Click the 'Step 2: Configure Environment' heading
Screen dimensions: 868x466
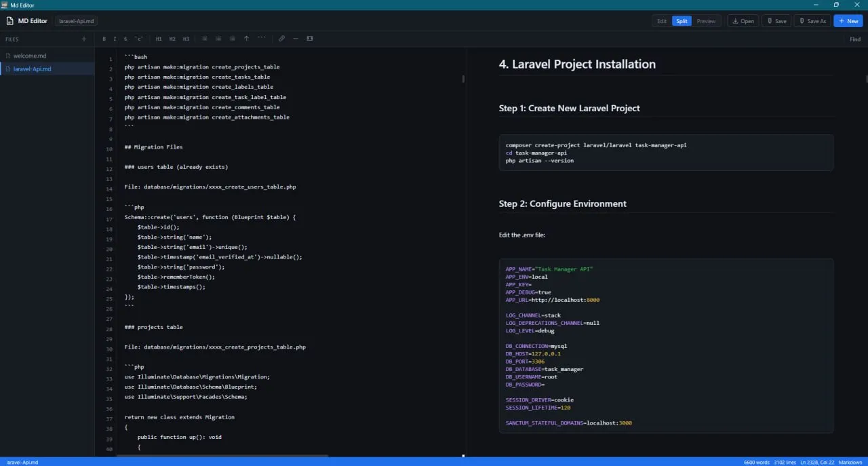point(562,203)
